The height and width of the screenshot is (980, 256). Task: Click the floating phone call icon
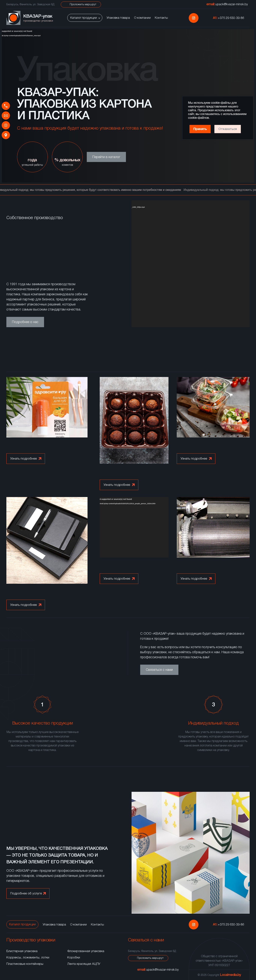pos(6,106)
